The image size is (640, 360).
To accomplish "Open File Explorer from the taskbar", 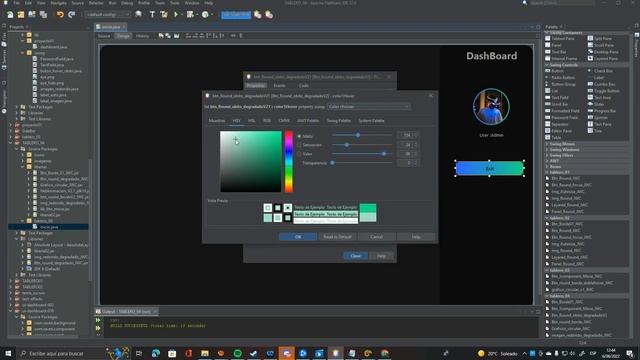I will click(204, 353).
